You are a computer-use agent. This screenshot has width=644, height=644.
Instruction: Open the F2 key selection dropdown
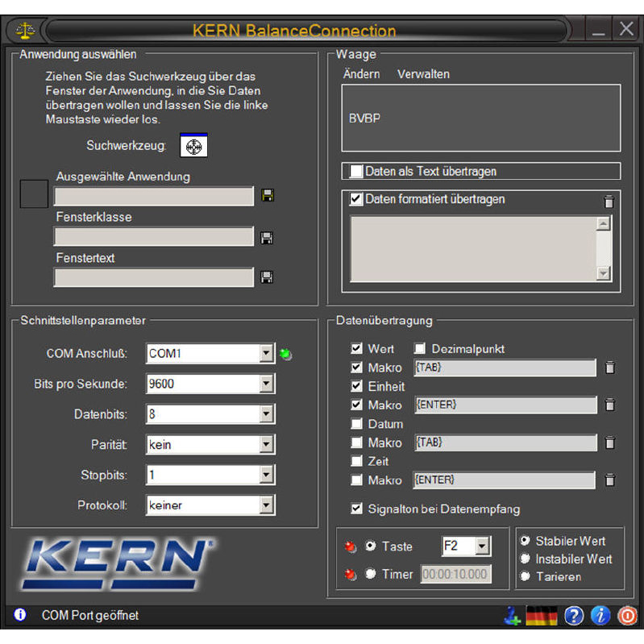(x=482, y=546)
